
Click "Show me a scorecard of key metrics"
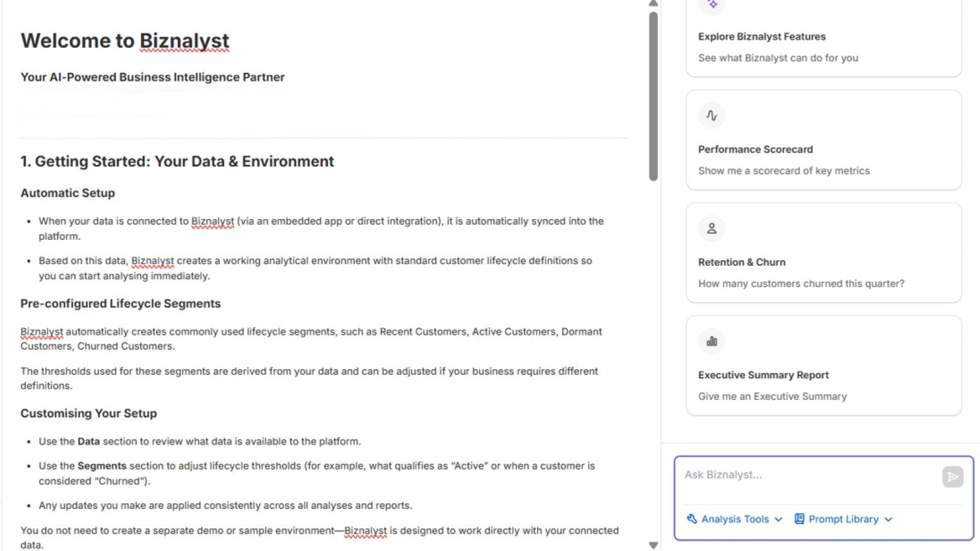point(784,171)
